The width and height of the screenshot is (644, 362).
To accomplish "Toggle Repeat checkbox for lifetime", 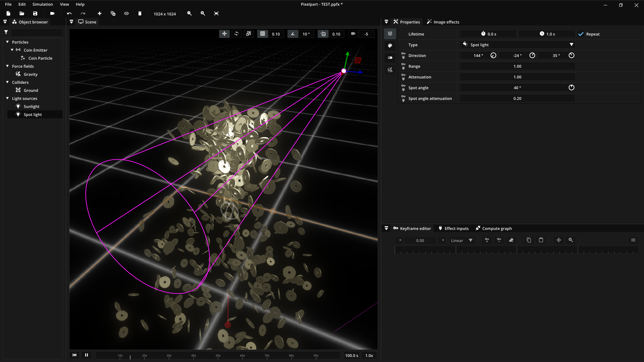I will [x=581, y=34].
